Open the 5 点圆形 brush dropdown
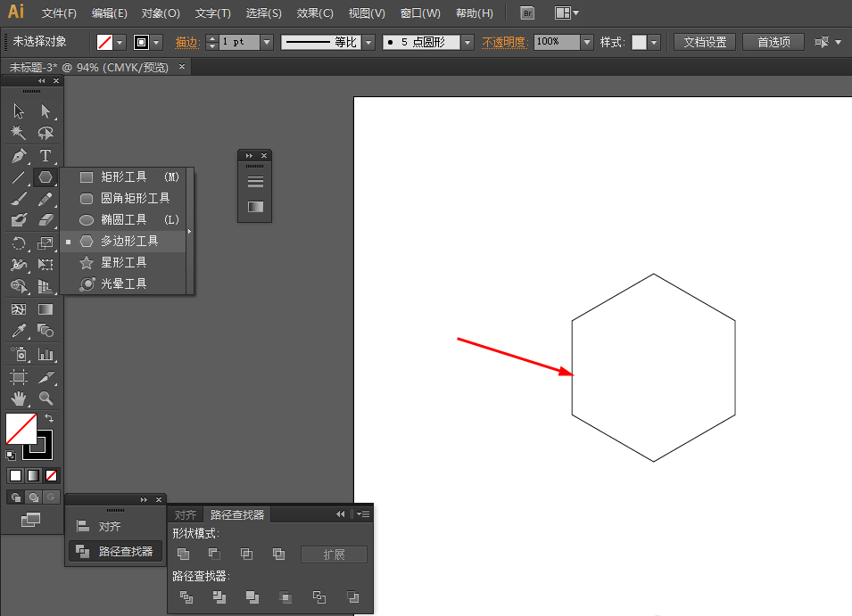This screenshot has height=616, width=852. coord(467,41)
